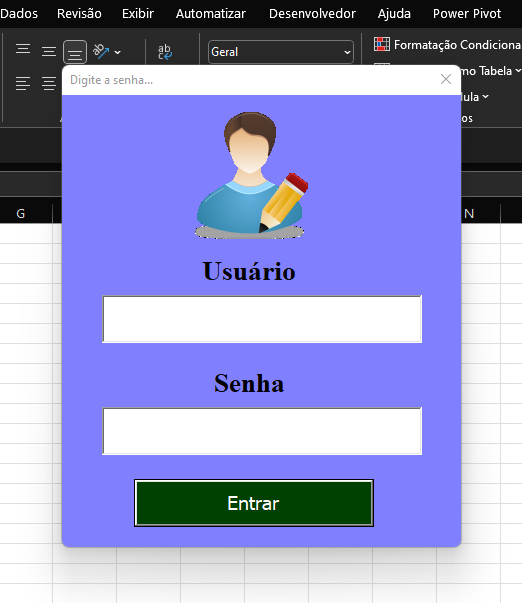Screen dimensions: 522x603
Task: Switch to the Power Pivot tab
Action: [467, 14]
